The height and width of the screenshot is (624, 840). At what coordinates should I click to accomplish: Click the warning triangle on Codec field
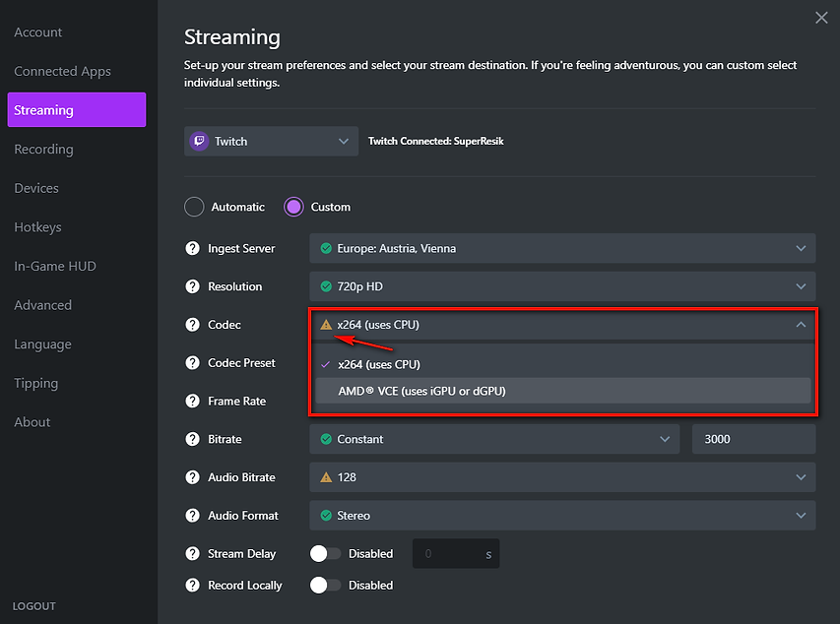(326, 325)
